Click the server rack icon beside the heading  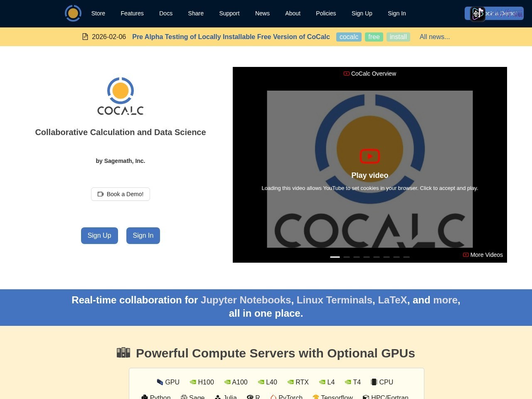[123, 352]
